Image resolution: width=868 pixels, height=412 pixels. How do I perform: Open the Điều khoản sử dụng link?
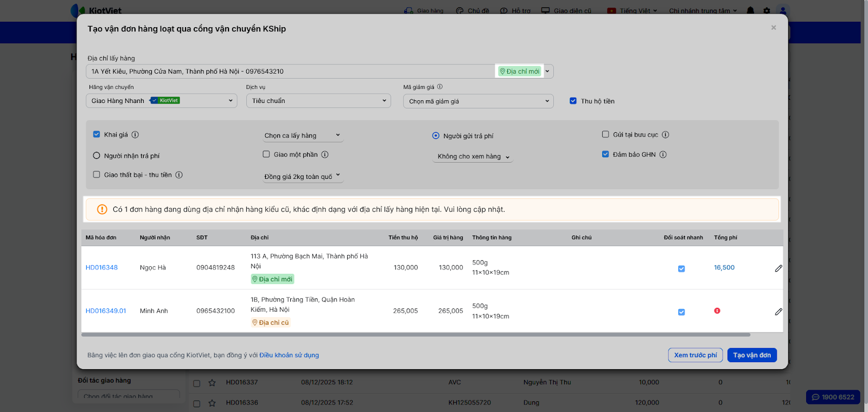tap(289, 355)
